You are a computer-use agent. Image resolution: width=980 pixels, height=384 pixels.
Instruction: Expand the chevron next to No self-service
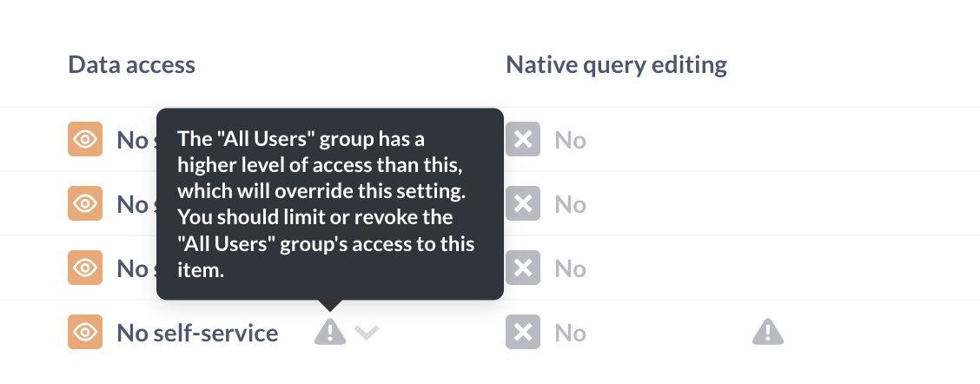pyautogui.click(x=367, y=333)
